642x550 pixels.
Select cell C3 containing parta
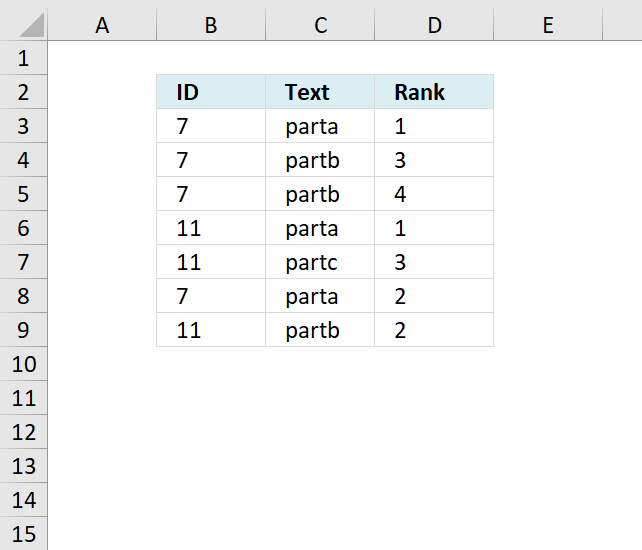pyautogui.click(x=320, y=126)
